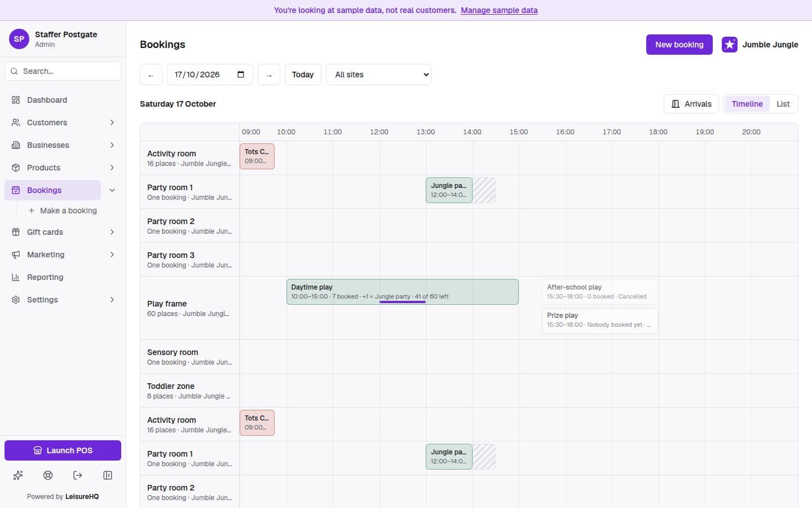
Task: Click the Today button
Action: point(303,75)
